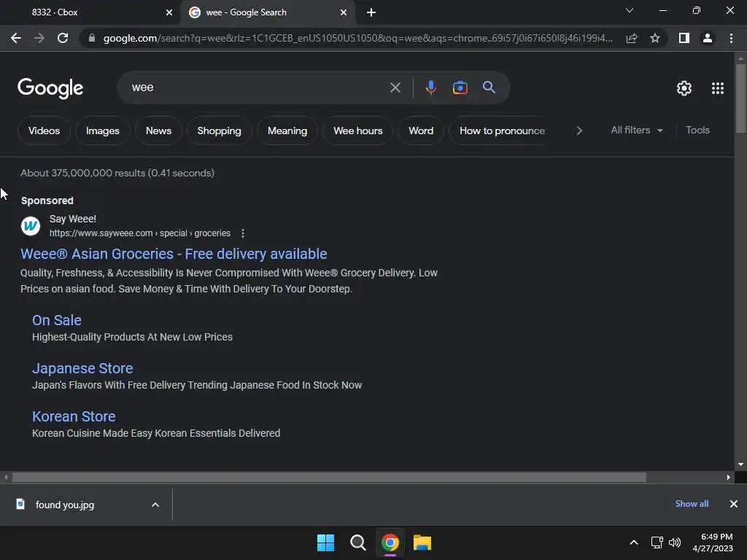Image resolution: width=747 pixels, height=560 pixels.
Task: Show hidden system tray icons
Action: point(634,542)
